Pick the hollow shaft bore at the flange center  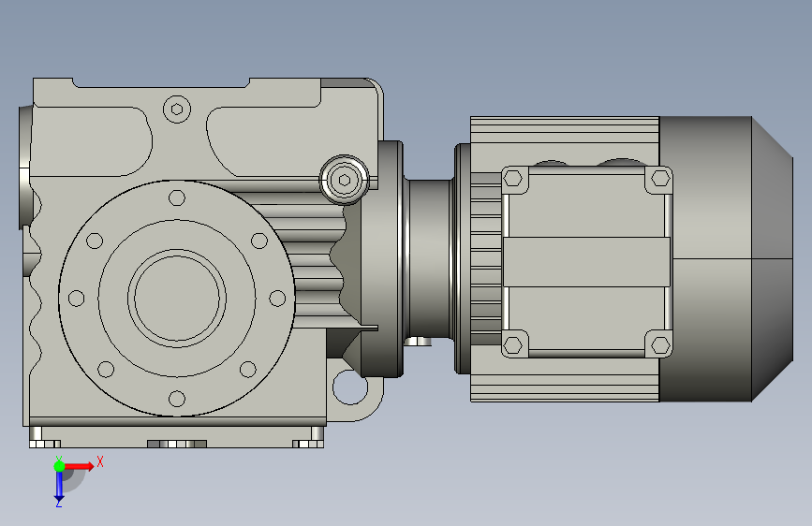177,299
